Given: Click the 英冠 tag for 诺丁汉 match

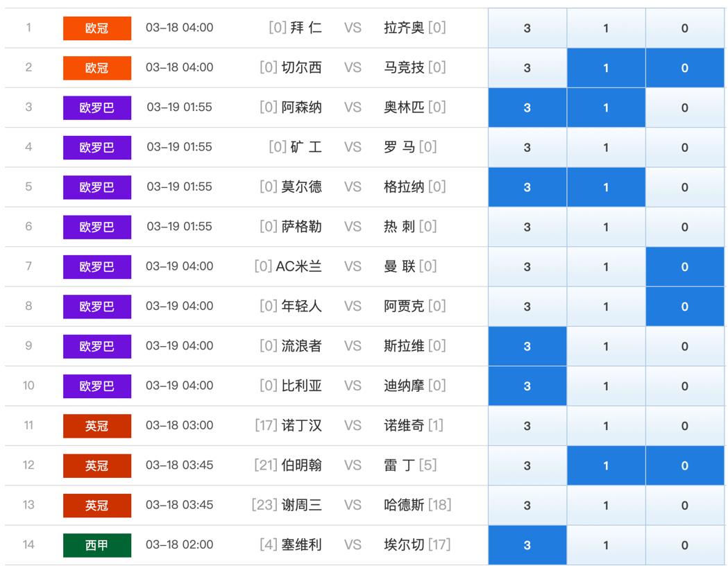Looking at the screenshot, I should 97,426.
